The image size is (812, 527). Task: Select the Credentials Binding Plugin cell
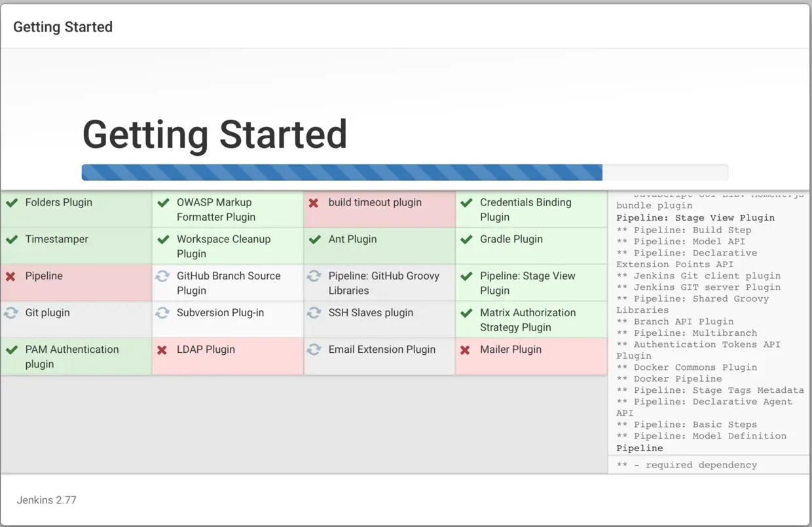pos(530,209)
